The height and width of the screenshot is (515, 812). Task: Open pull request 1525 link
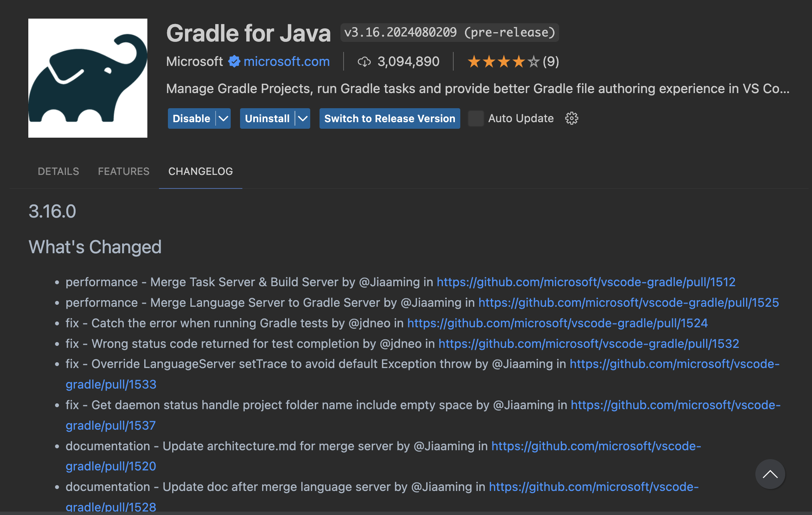point(628,302)
